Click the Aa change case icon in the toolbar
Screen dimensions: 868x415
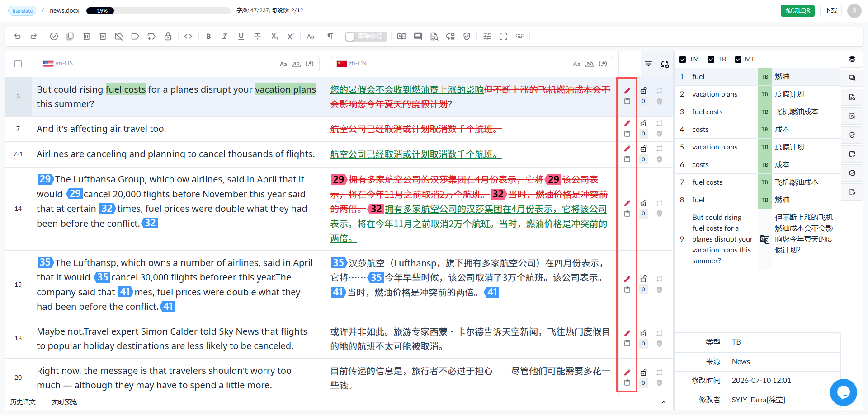pyautogui.click(x=310, y=37)
